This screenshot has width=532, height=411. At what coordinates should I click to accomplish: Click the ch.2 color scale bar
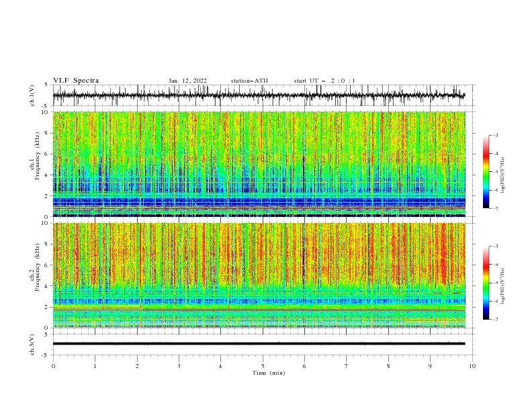click(x=486, y=283)
